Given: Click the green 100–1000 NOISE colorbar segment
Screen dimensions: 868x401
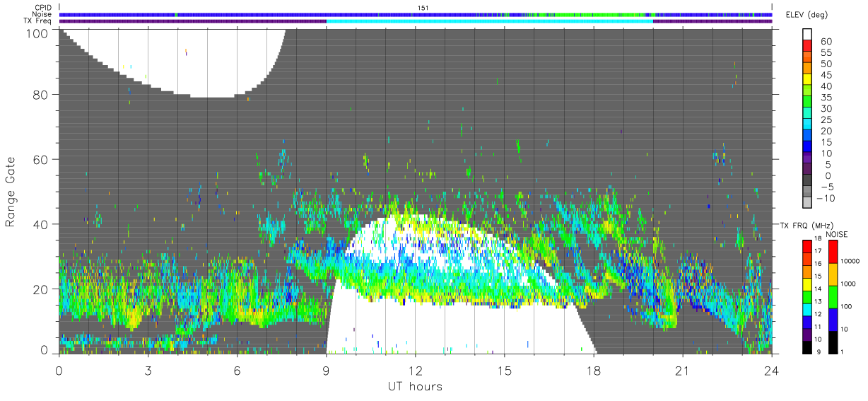Looking at the screenshot, I should pos(833,296).
